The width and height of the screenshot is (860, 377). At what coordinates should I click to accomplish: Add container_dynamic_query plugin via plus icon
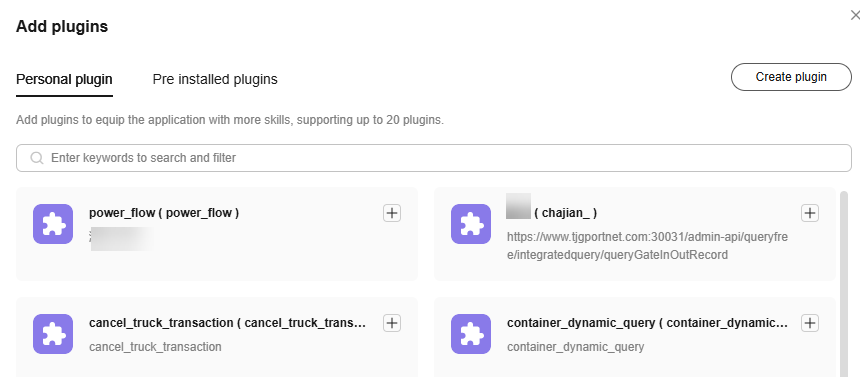pos(810,323)
